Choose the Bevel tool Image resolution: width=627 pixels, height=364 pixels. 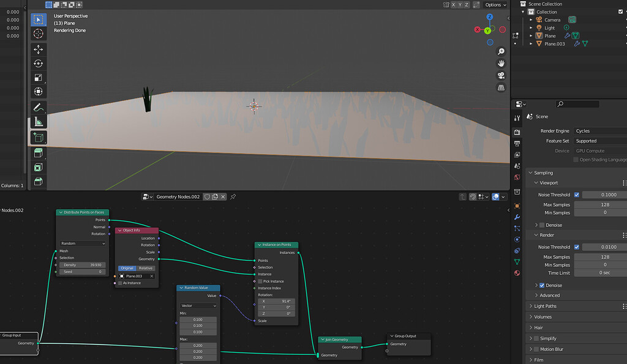(x=39, y=182)
